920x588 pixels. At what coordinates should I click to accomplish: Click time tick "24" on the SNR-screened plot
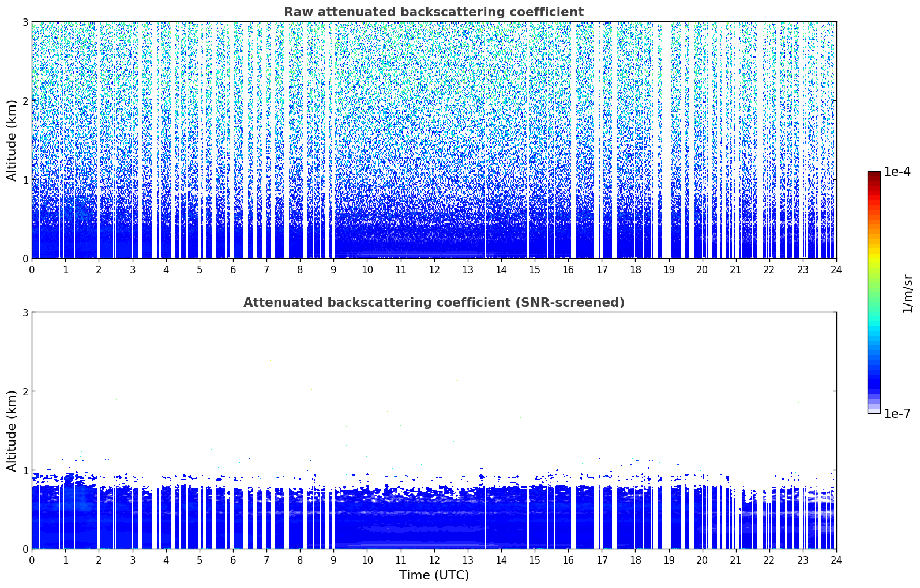click(836, 560)
